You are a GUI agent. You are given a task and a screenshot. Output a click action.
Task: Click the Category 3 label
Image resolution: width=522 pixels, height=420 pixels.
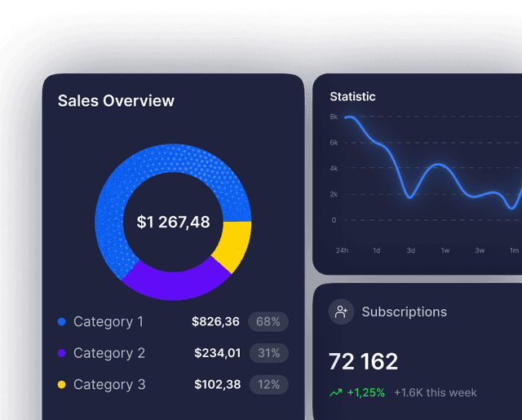click(109, 385)
